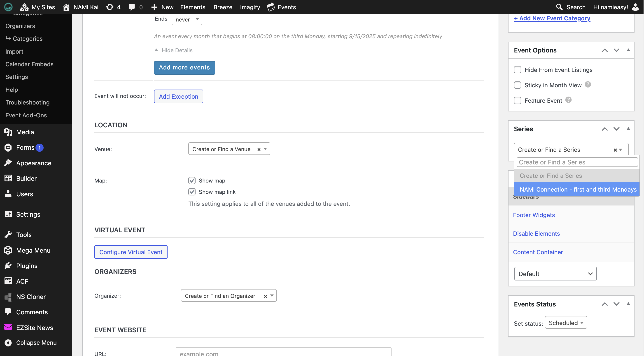Enable Hide From Event Listings checkbox
This screenshot has height=356, width=644.
pos(517,70)
